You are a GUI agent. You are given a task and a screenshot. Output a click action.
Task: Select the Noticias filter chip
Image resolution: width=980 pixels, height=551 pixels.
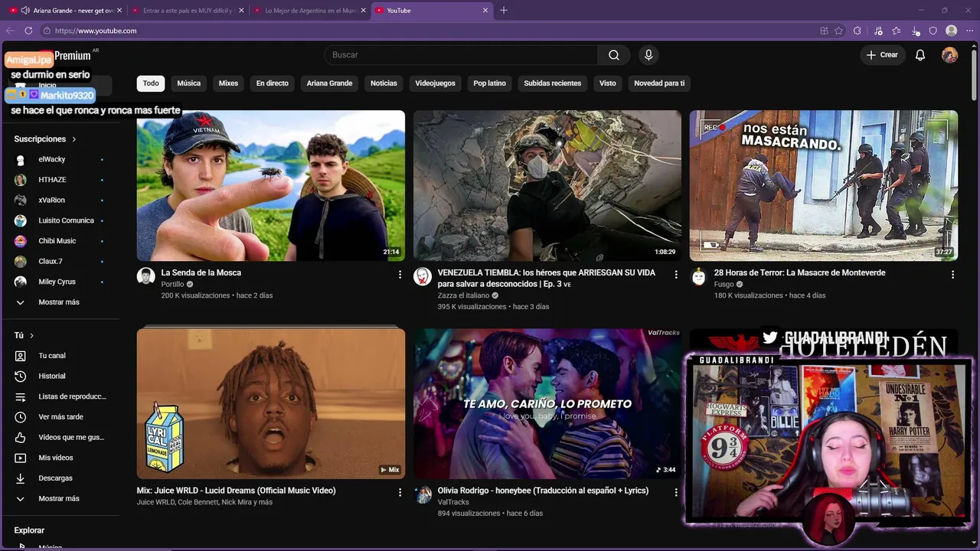point(384,83)
